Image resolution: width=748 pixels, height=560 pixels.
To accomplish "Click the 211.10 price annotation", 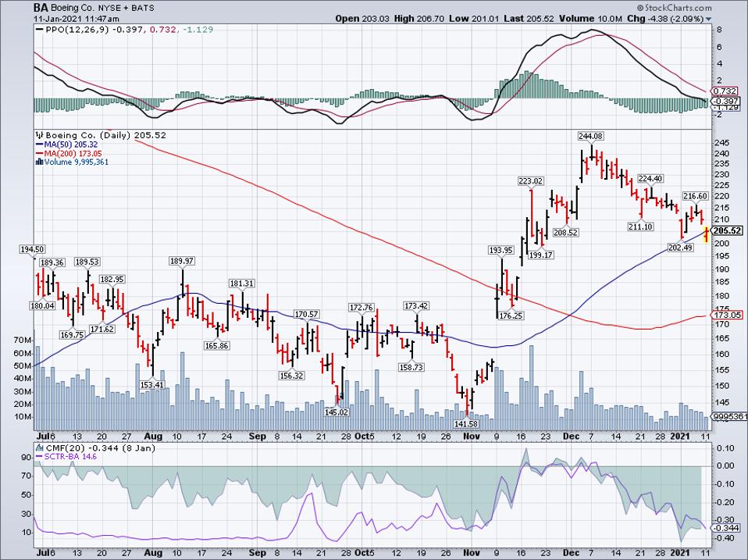I will [x=640, y=226].
